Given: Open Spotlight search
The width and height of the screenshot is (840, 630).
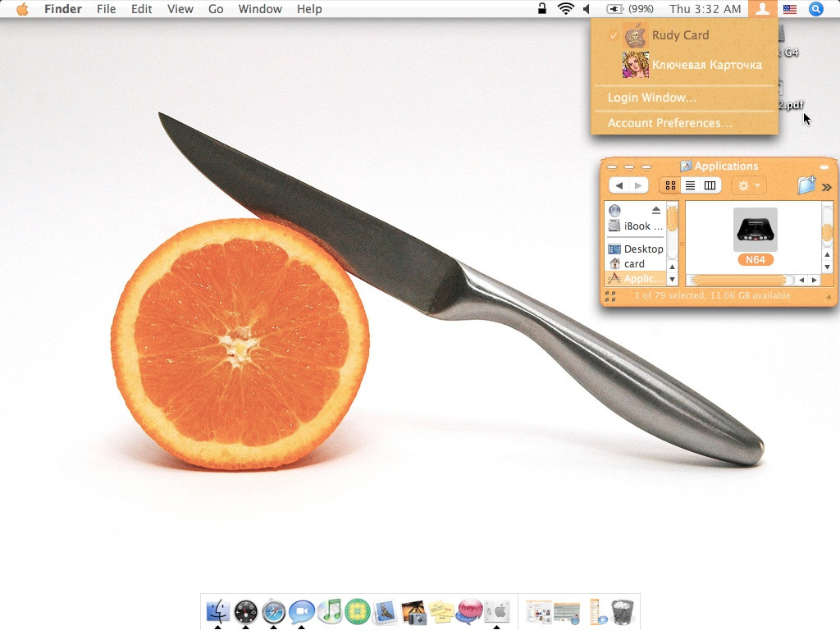Looking at the screenshot, I should click(815, 8).
